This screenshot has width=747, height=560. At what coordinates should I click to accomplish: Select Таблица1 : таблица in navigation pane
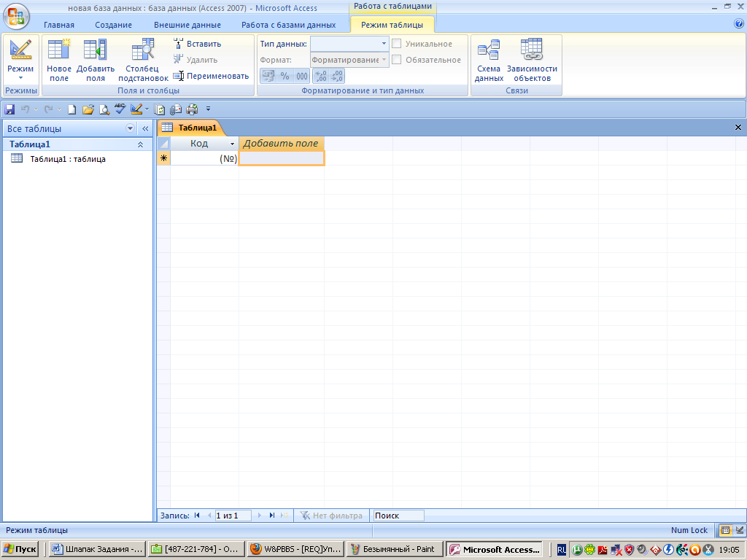coord(68,159)
